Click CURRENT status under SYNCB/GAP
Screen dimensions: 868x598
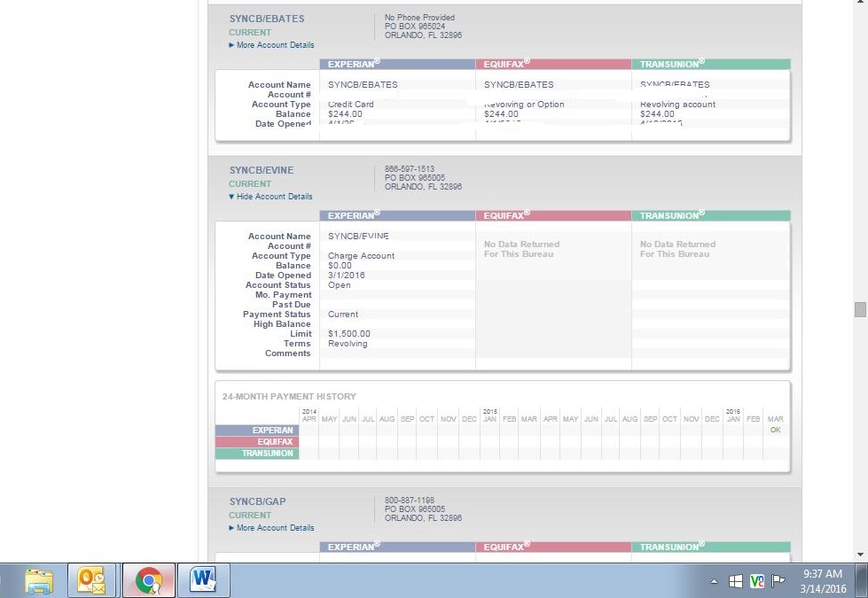click(250, 516)
